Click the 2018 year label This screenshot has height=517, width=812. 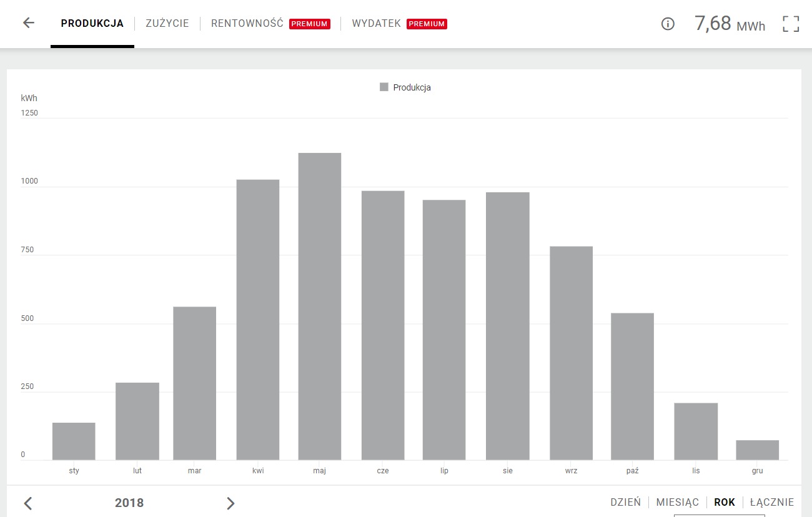click(x=129, y=503)
